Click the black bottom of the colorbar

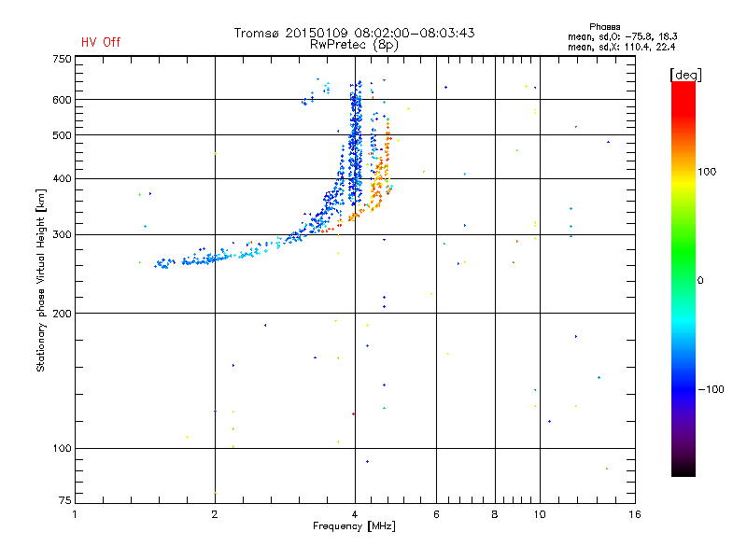(684, 469)
